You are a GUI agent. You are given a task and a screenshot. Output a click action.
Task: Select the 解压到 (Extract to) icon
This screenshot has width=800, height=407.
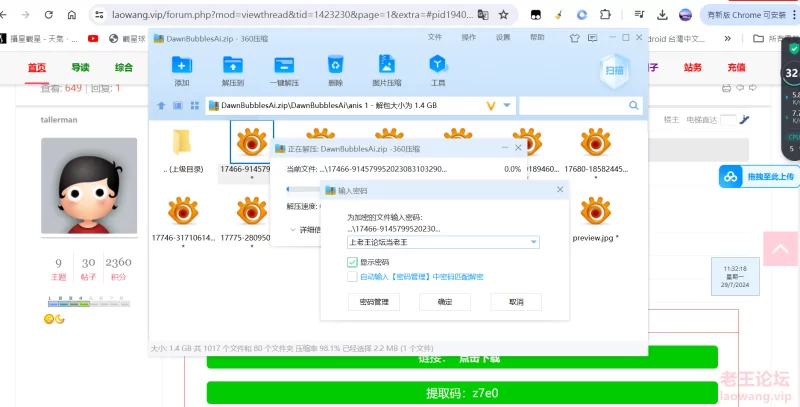click(233, 65)
